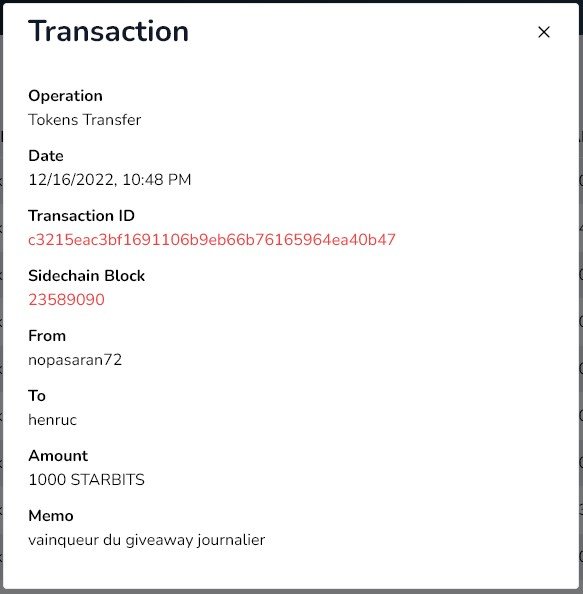
Task: Click the Amount field label
Action: (x=58, y=456)
